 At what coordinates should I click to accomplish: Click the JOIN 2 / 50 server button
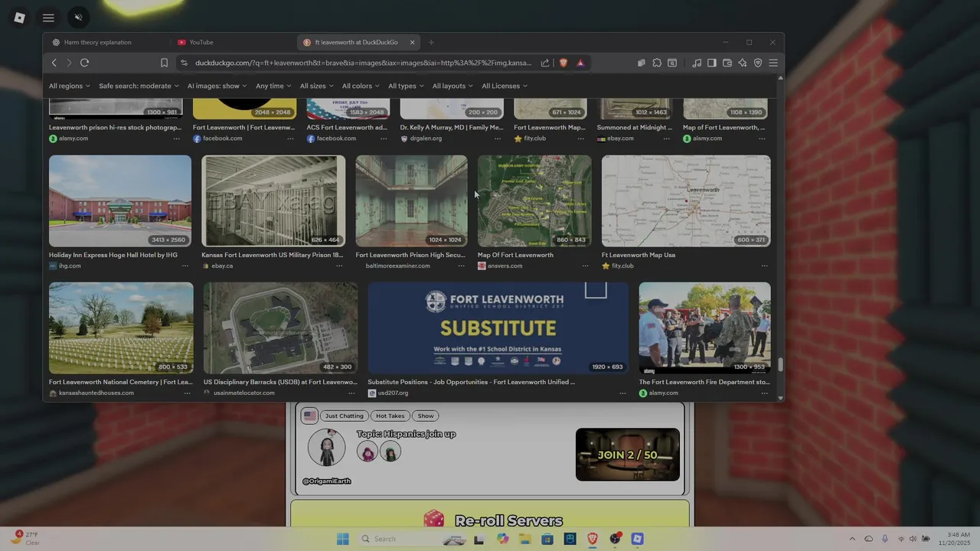click(628, 455)
